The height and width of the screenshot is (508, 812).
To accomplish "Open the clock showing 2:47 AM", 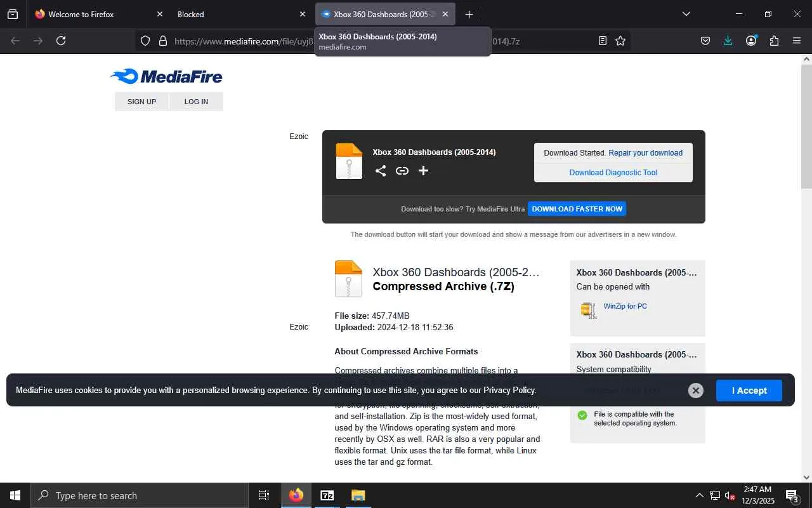I will pos(757,495).
